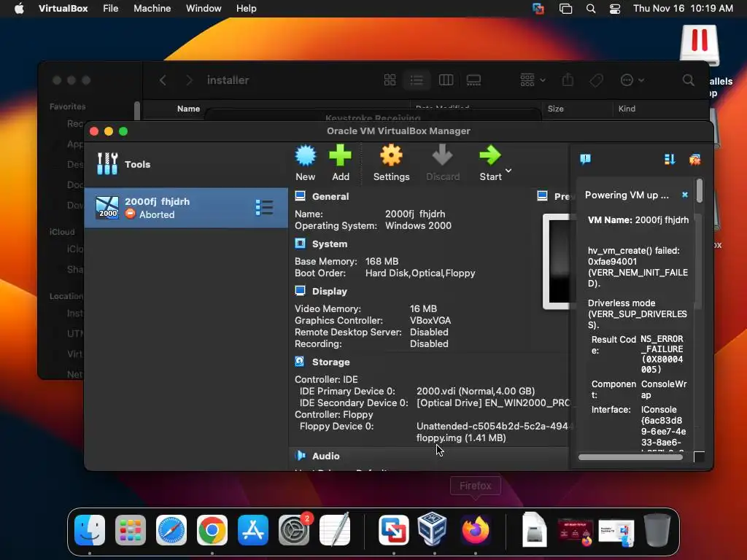Screen dimensions: 747x560
Task: Click the Audio section header
Action: pos(325,456)
